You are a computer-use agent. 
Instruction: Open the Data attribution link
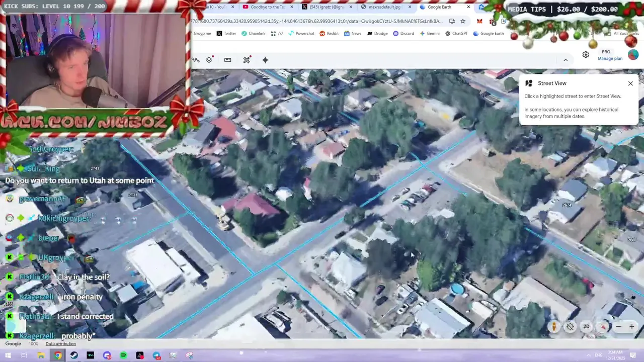click(x=60, y=344)
